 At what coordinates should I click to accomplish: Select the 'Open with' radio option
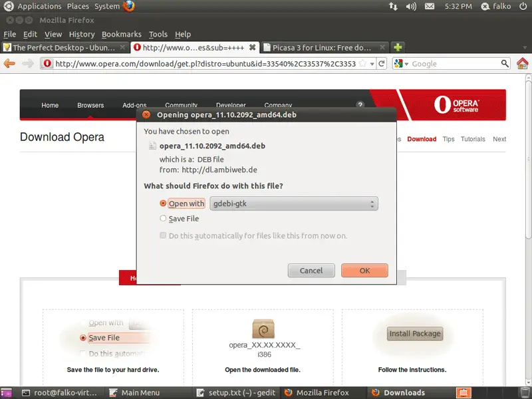[163, 203]
